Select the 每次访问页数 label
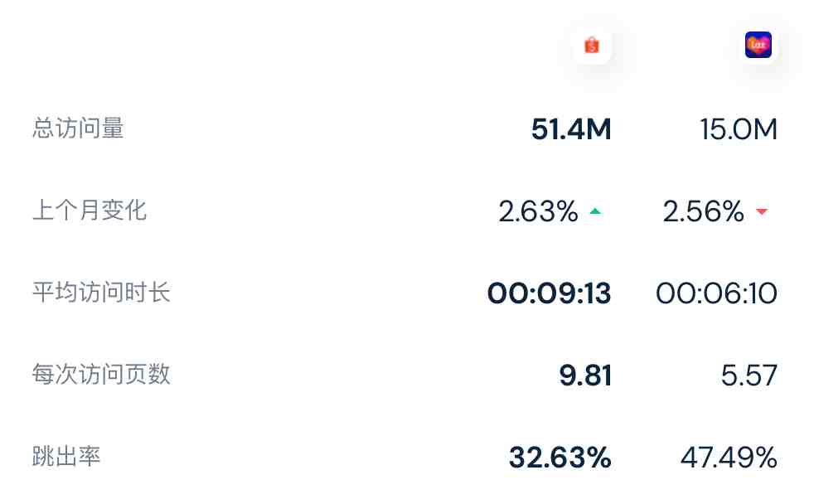The image size is (814, 504). (x=101, y=374)
